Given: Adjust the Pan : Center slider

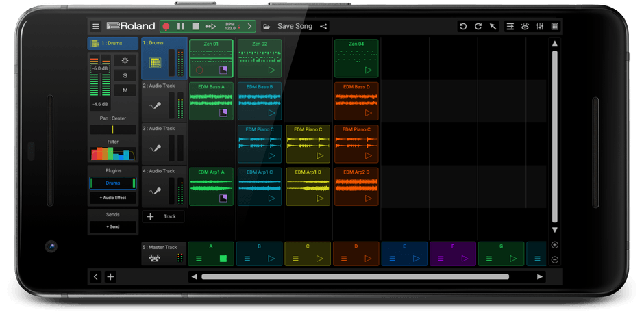Looking at the screenshot, I should [x=112, y=129].
